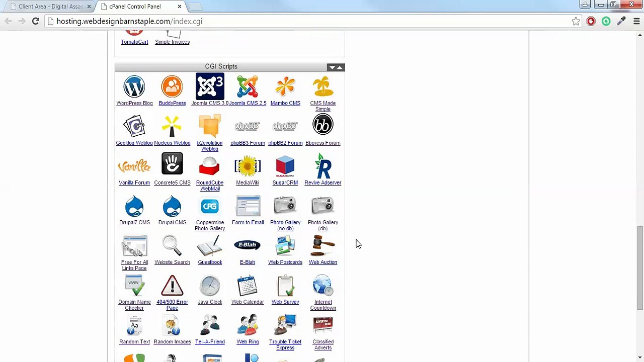Screen dimensions: 644x362
Task: Click the Free For All Links Page link
Action: (x=134, y=265)
